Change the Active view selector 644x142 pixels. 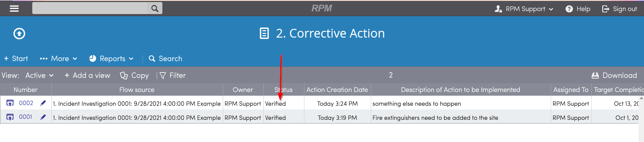pos(40,76)
